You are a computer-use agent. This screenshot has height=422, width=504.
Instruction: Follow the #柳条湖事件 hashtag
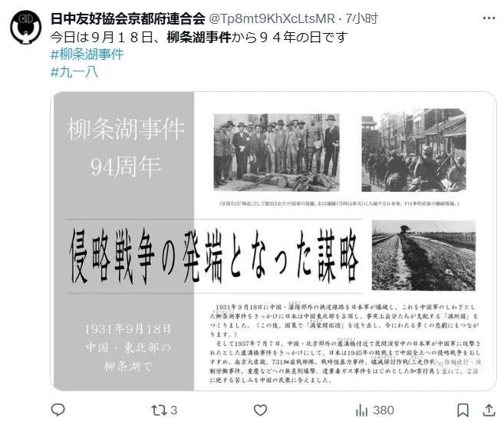(x=87, y=54)
